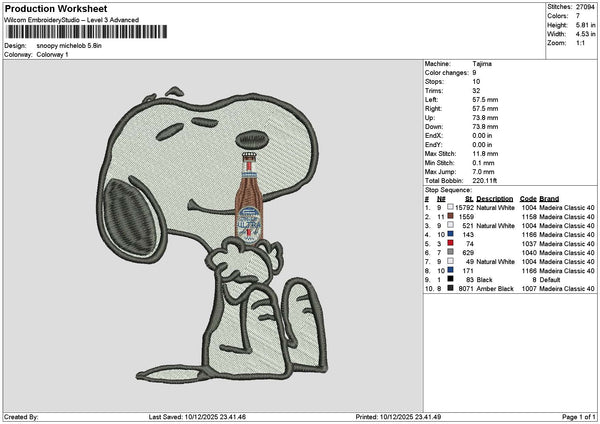Viewport: 600px width, 424px height.
Task: Click the 'Down:' label
Action: click(434, 127)
